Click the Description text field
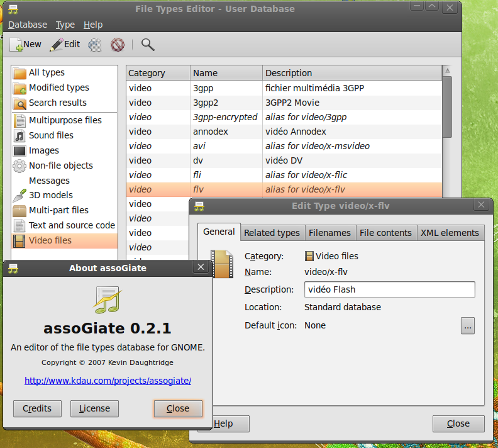 pyautogui.click(x=389, y=289)
